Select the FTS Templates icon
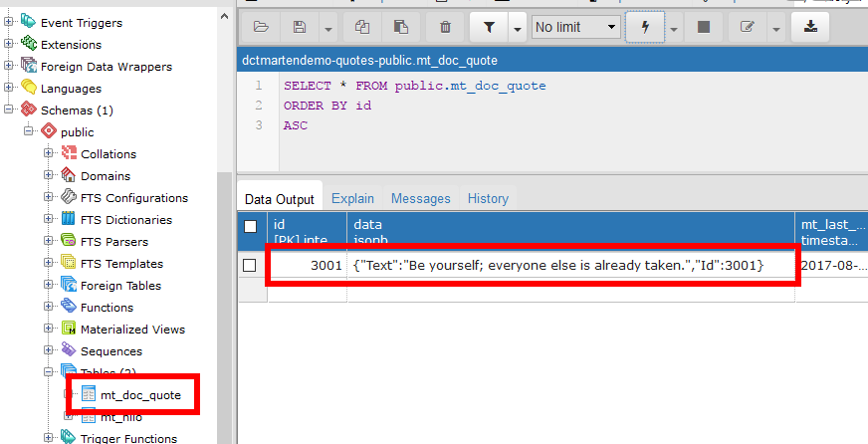Screen dimensions: 868x444 click(x=69, y=263)
